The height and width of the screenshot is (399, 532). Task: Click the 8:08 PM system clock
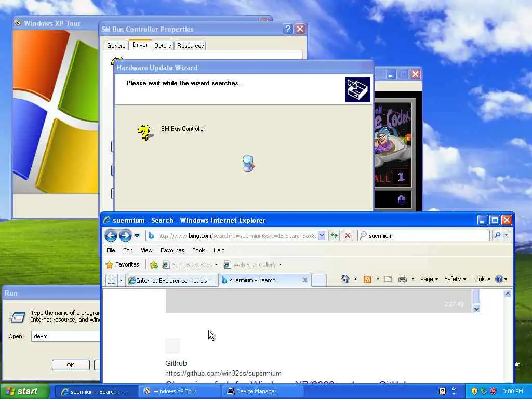[513, 392]
